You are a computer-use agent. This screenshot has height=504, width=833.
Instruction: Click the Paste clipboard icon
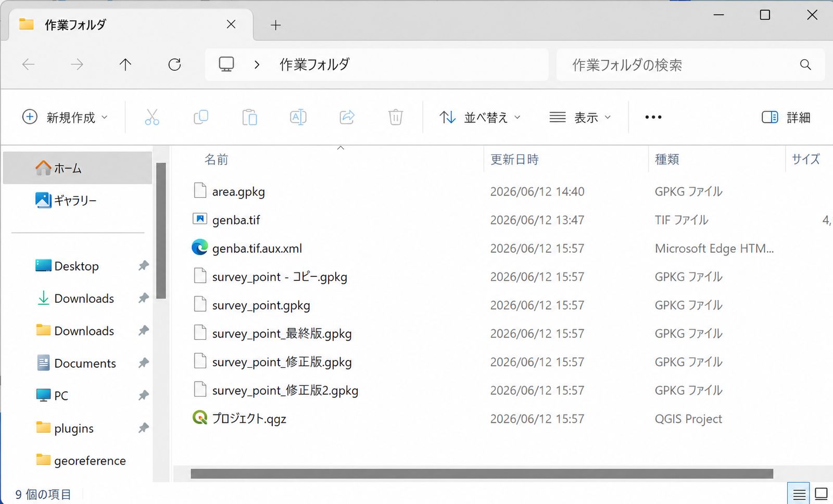pos(249,117)
